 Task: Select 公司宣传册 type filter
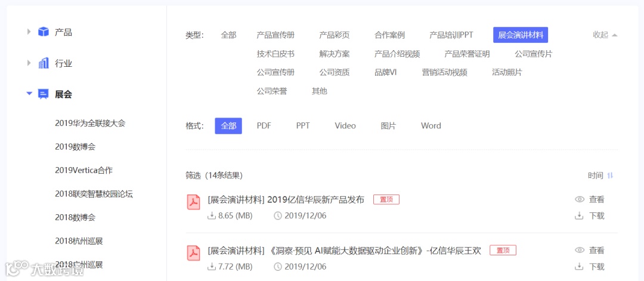[275, 73]
